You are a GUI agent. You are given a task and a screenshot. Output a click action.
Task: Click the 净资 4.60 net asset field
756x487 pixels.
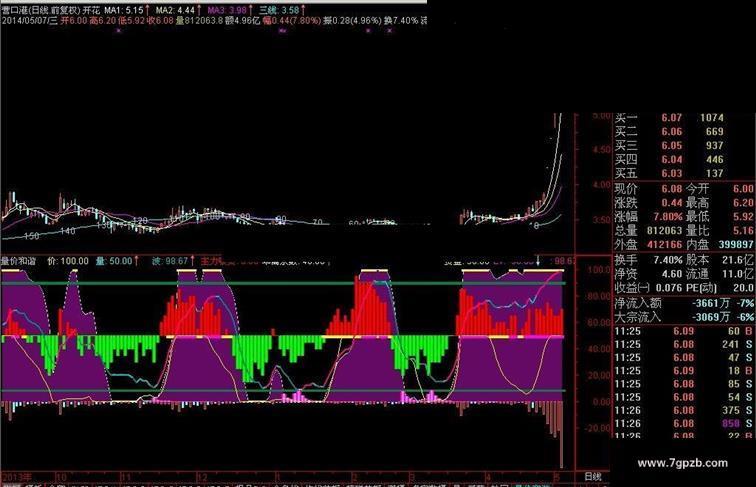tap(648, 274)
